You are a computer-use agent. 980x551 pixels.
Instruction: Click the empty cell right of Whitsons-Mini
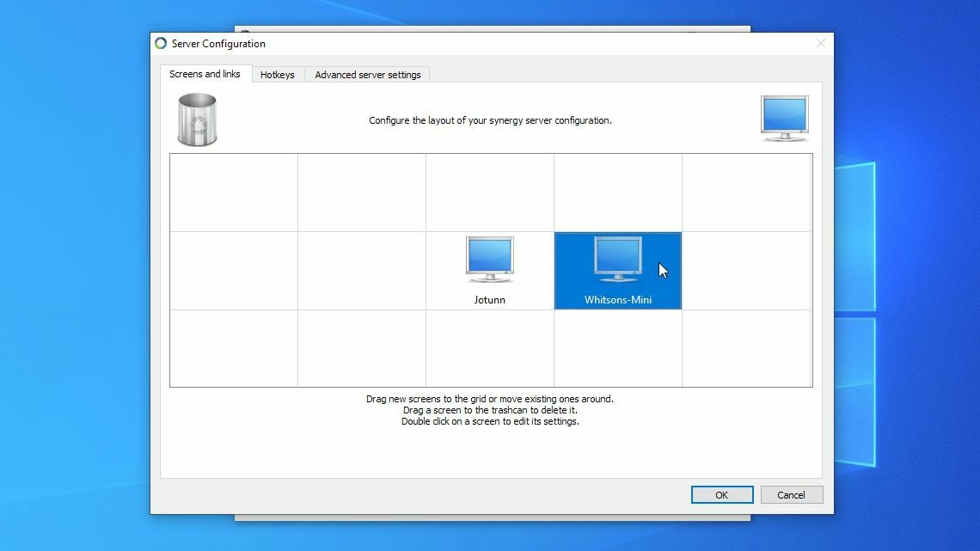746,271
